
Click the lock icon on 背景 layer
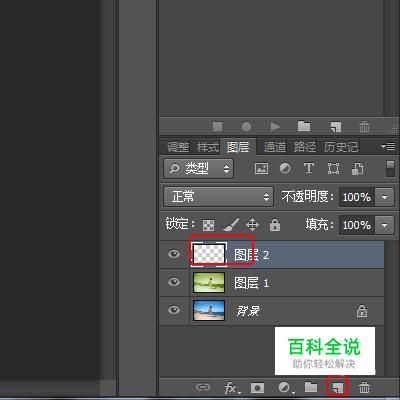362,311
